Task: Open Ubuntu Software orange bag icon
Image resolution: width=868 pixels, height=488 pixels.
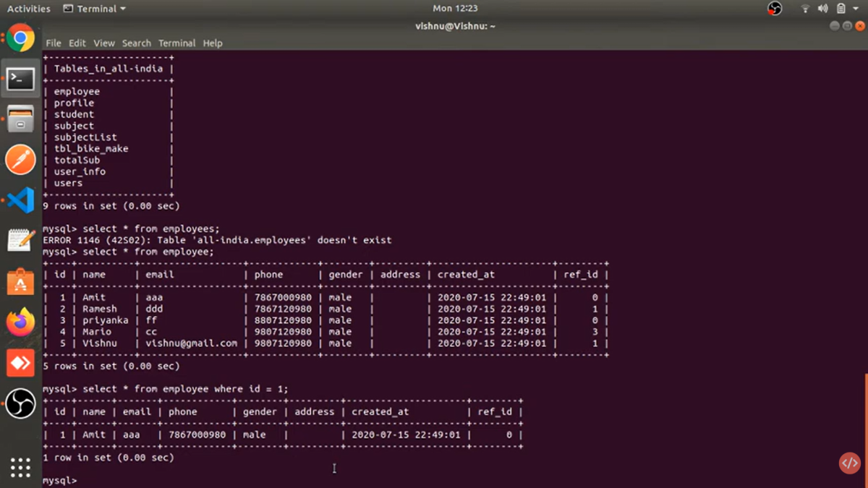Action: pyautogui.click(x=20, y=282)
